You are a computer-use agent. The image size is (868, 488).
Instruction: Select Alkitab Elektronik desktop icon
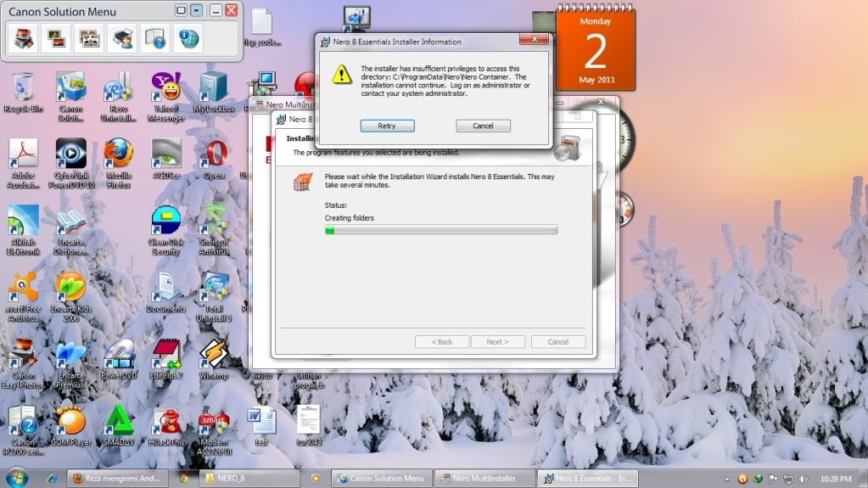(23, 231)
